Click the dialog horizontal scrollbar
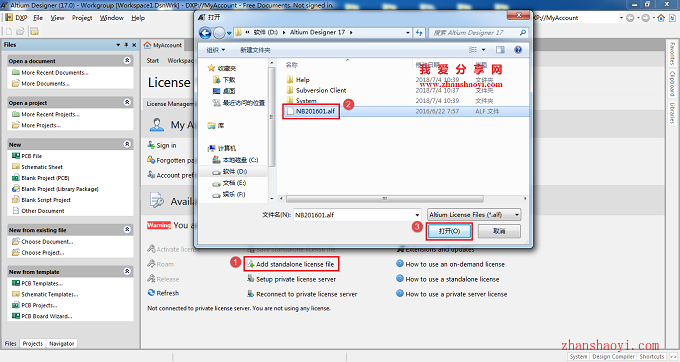 click(x=385, y=199)
